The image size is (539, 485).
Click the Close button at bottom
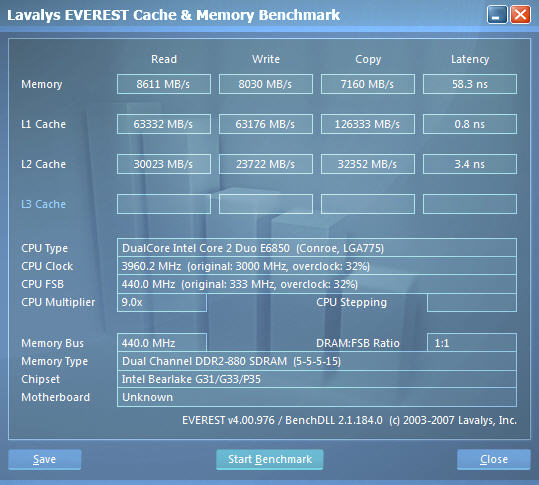coord(494,459)
